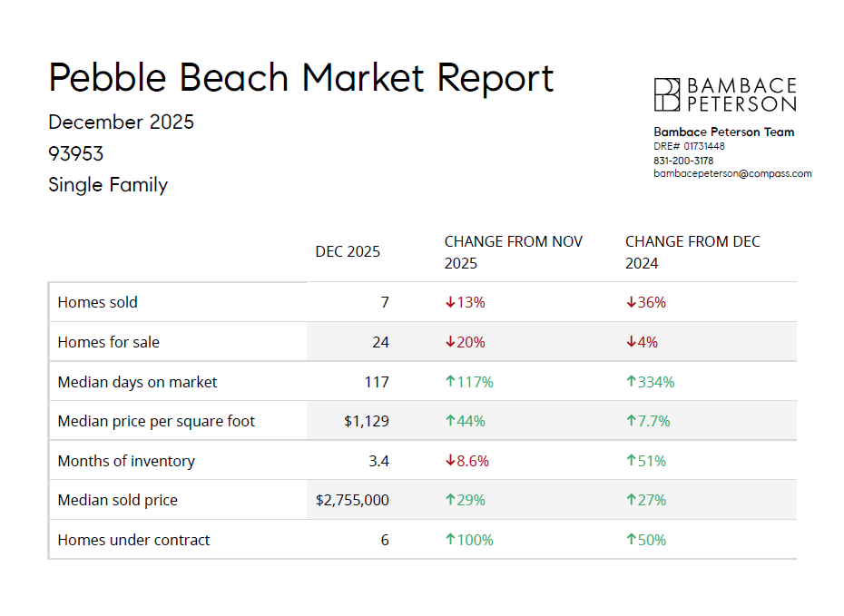
Task: Click the red down arrow beside 36%
Action: click(631, 303)
